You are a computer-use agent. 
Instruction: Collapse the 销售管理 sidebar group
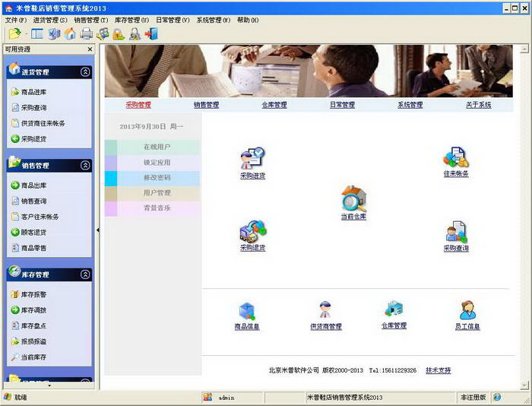85,165
